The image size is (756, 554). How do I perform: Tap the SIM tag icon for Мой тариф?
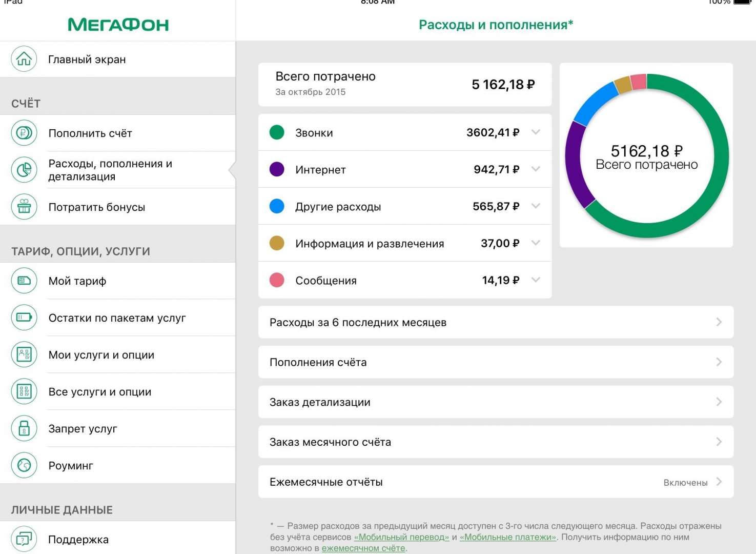click(24, 281)
